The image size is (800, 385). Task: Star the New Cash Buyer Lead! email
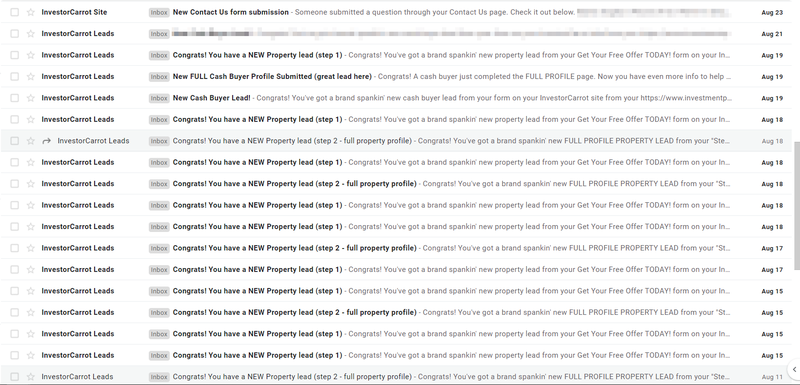tap(31, 98)
